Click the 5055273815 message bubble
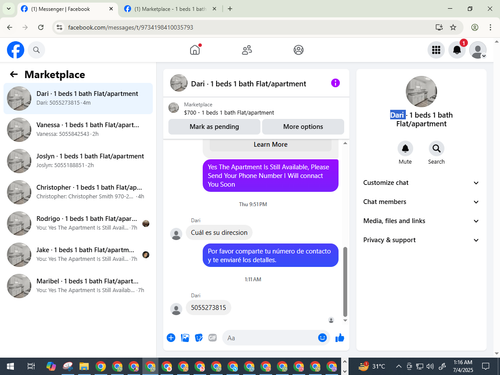Image resolution: width=500 pixels, height=375 pixels. click(208, 307)
